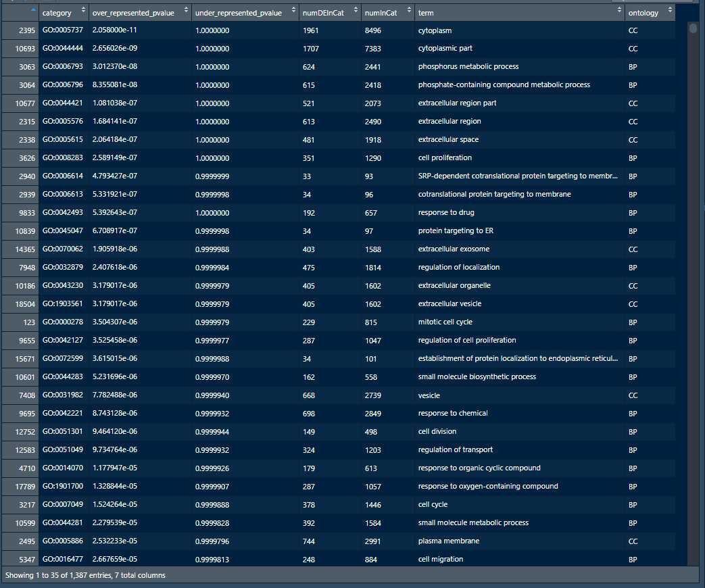Image resolution: width=705 pixels, height=588 pixels.
Task: Select the GO:0005737 category cell
Action: pyautogui.click(x=62, y=30)
